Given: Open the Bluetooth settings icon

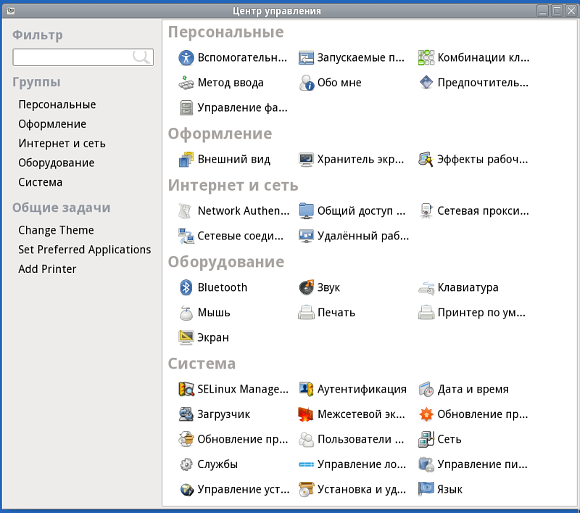Looking at the screenshot, I should tap(186, 287).
